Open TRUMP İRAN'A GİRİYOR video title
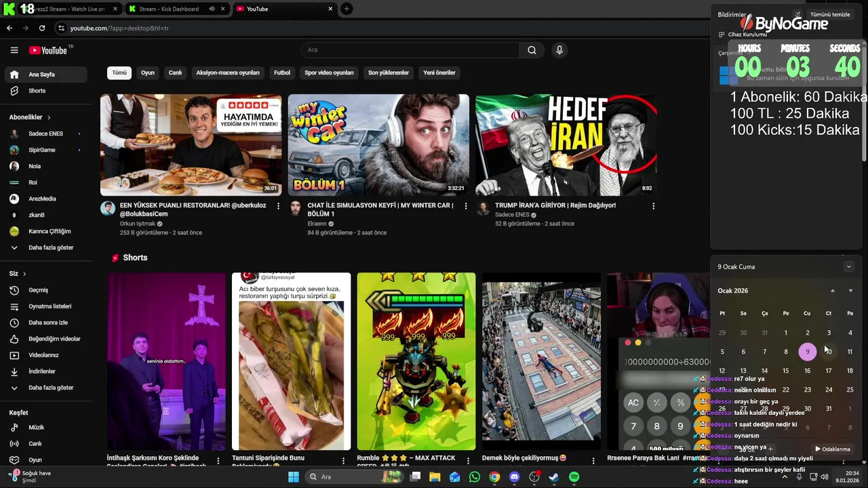 (555, 205)
